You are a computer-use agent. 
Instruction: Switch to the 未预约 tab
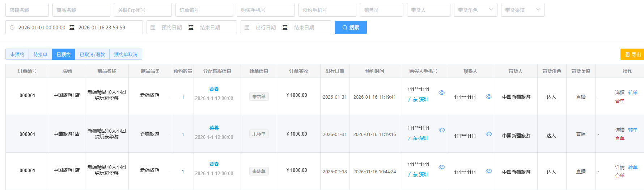pyautogui.click(x=17, y=54)
